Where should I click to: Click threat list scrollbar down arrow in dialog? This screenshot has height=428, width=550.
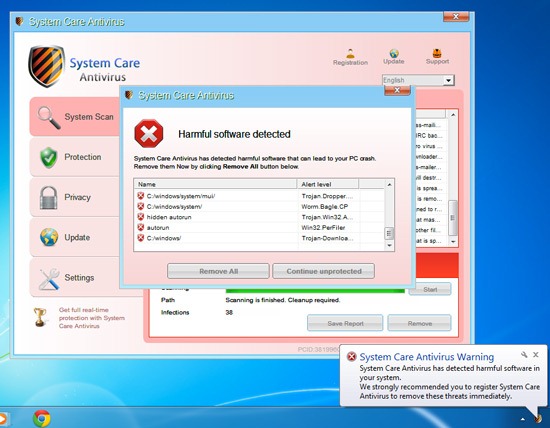pyautogui.click(x=389, y=245)
